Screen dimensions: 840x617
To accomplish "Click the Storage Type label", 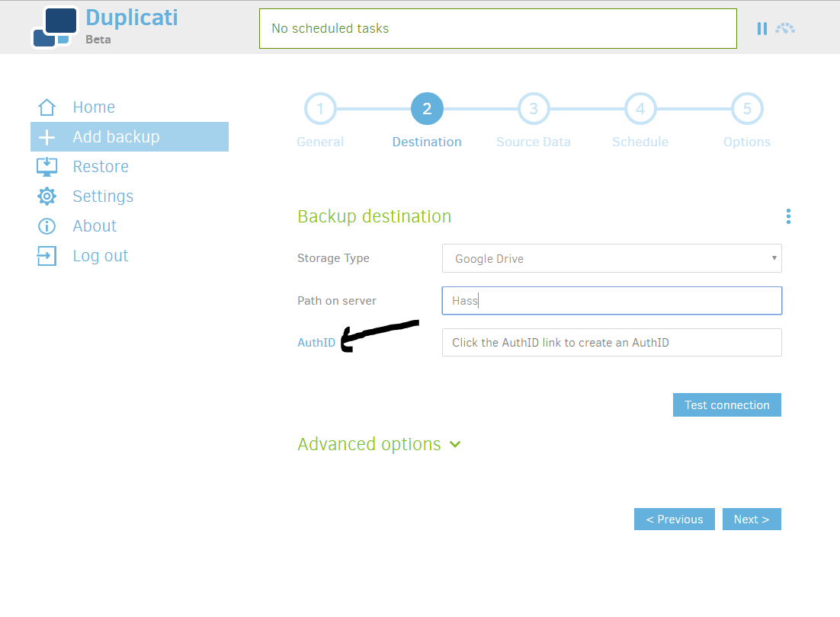I will click(x=333, y=258).
